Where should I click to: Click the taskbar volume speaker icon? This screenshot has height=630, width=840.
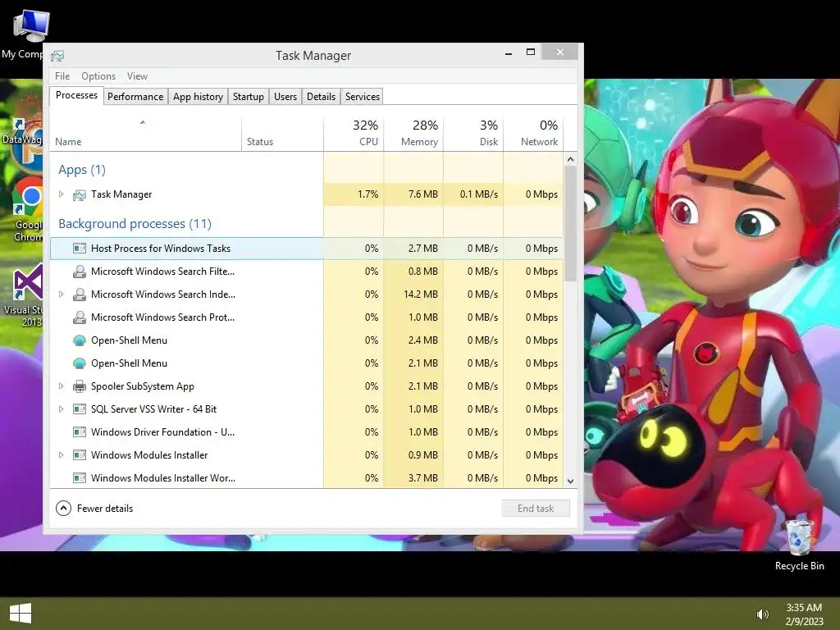pyautogui.click(x=762, y=614)
